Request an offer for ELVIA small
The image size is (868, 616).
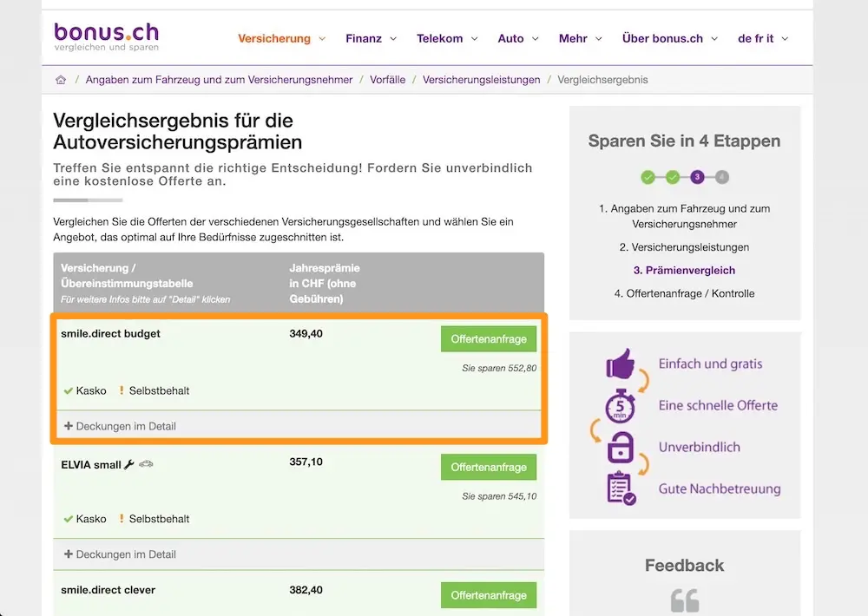pyautogui.click(x=489, y=467)
